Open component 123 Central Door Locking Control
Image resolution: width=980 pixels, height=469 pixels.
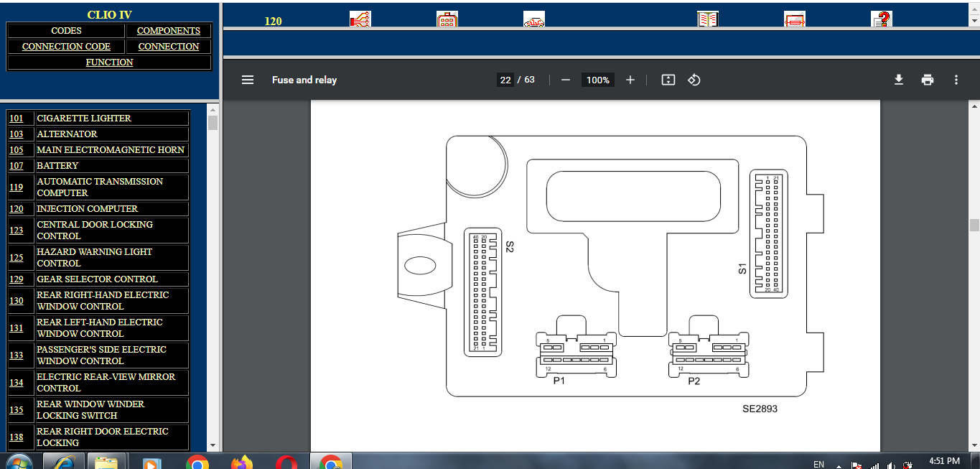(x=17, y=231)
